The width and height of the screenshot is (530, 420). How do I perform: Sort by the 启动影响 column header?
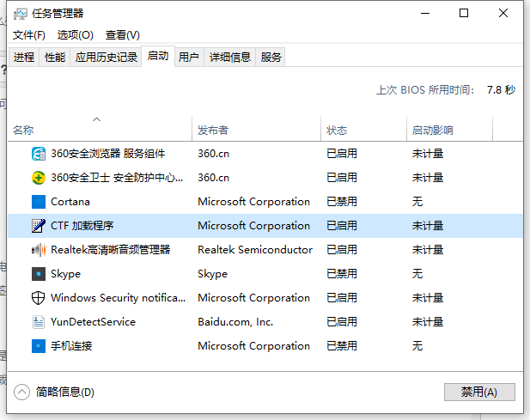(432, 131)
